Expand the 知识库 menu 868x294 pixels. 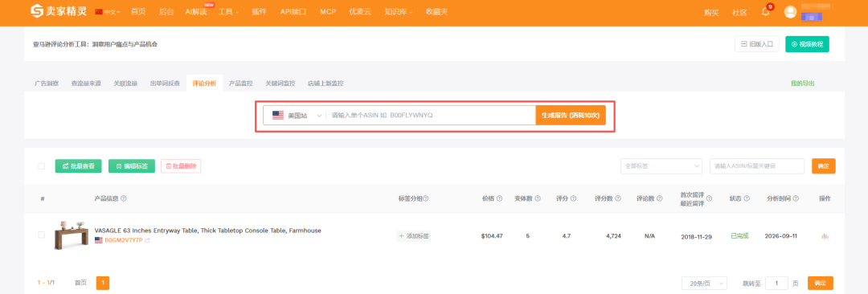point(399,11)
